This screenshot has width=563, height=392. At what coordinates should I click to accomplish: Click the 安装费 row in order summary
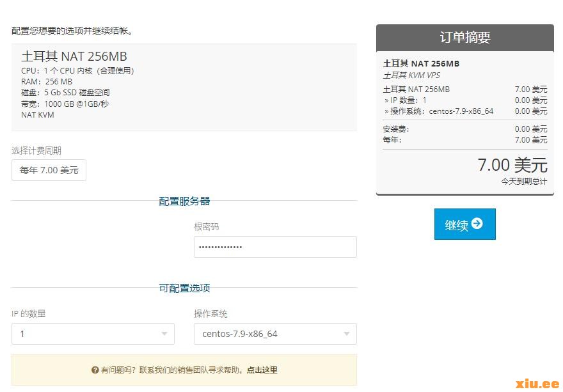[x=397, y=129]
